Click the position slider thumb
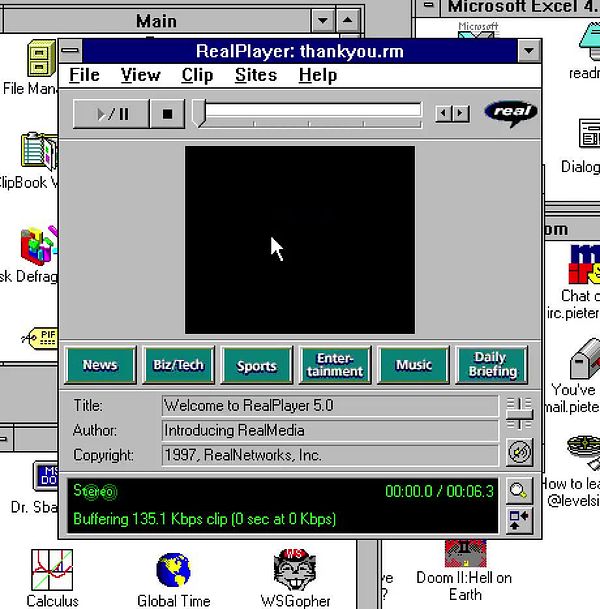 199,113
